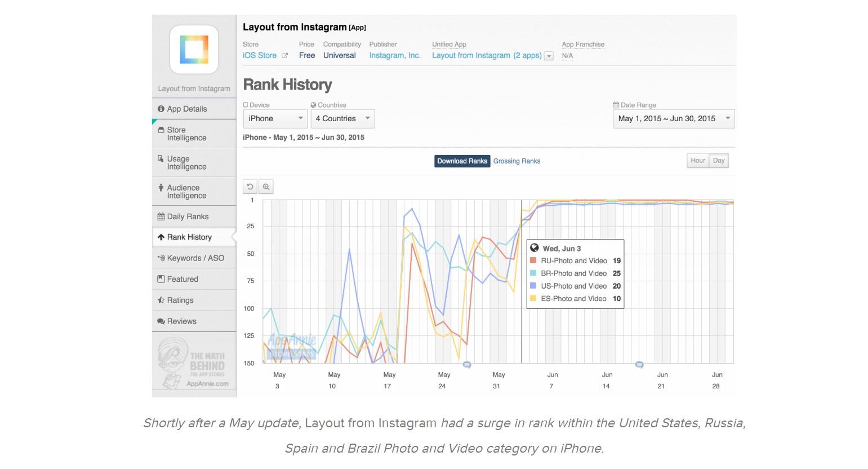Open Usage Intelligence section

pyautogui.click(x=194, y=162)
